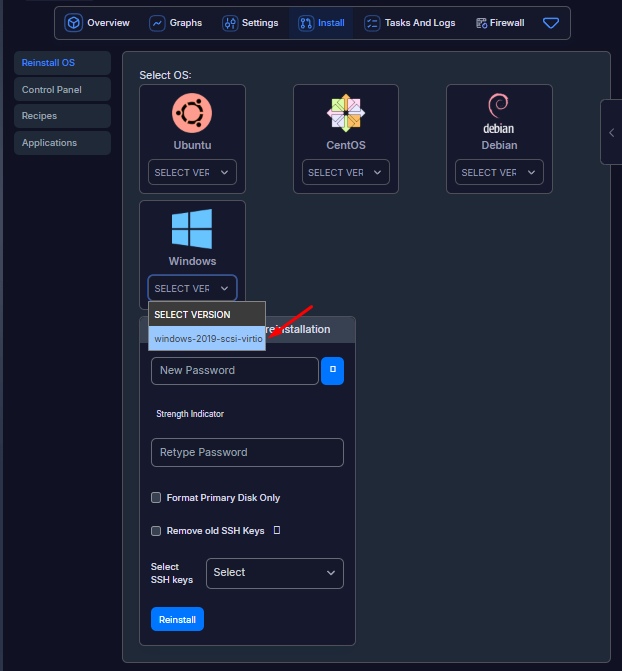Screen dimensions: 622x671
Task: Choose windows-2019-scsi-virtio from version list
Action: point(208,339)
